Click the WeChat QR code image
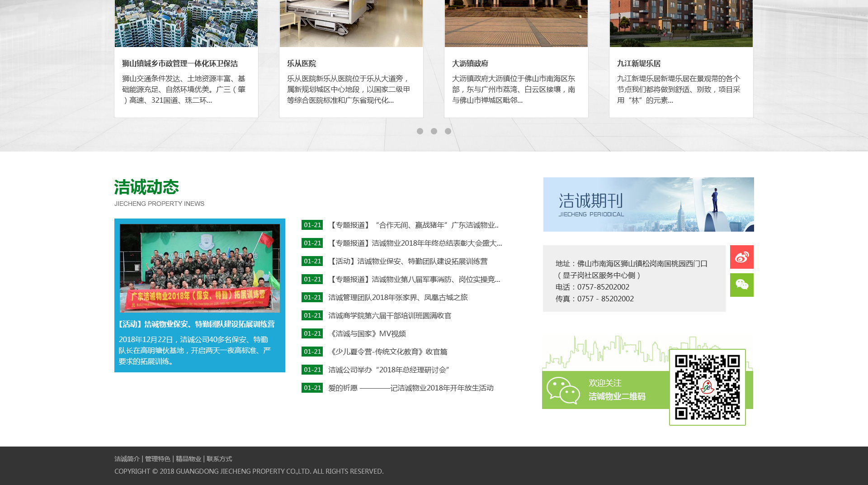The image size is (868, 485). tap(707, 387)
